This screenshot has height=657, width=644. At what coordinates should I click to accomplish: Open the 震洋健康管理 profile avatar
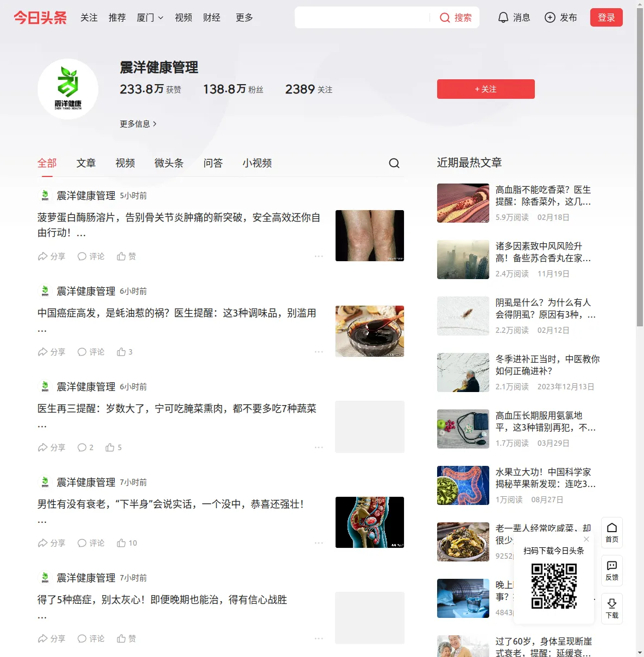click(68, 89)
